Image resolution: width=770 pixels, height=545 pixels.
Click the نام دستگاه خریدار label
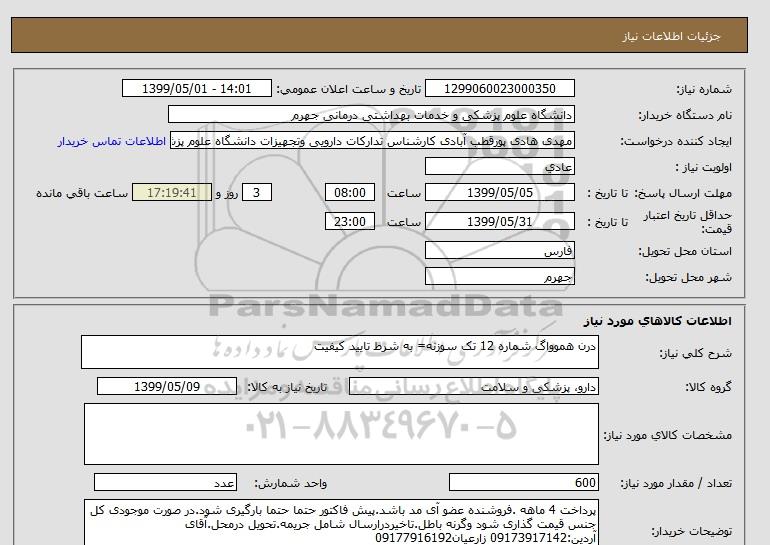[685, 115]
